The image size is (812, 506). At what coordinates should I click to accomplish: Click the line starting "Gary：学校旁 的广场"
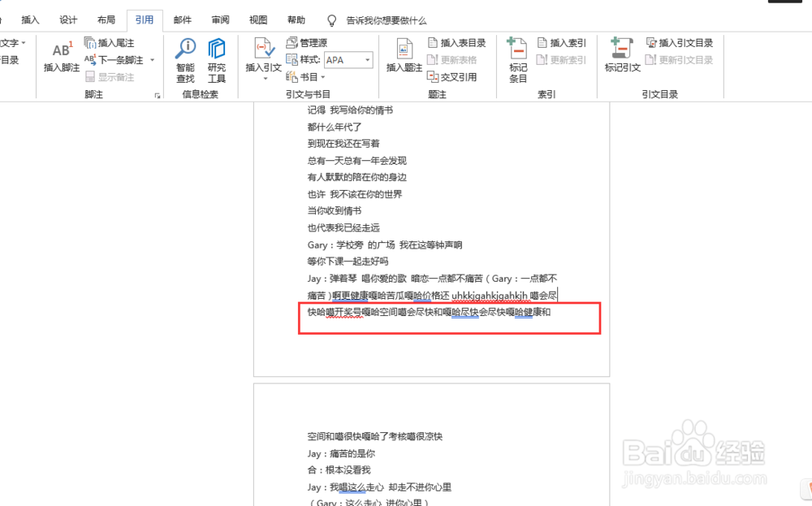pos(385,245)
